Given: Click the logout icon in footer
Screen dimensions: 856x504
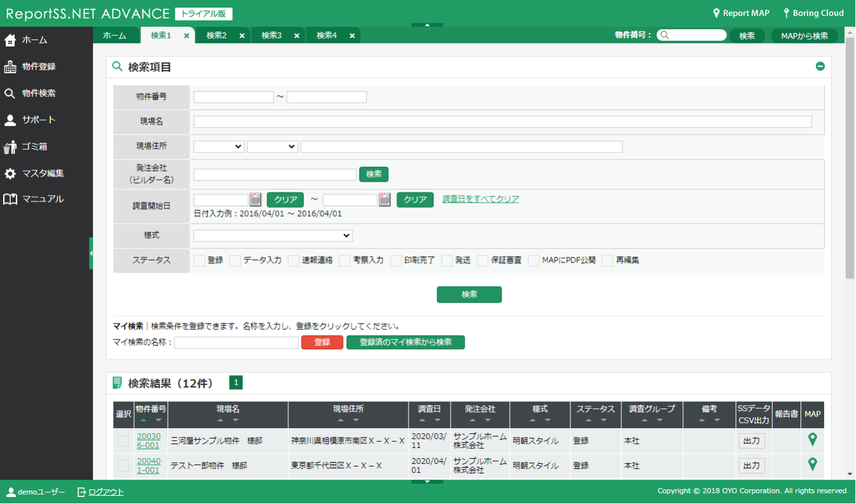Looking at the screenshot, I should coord(81,492).
